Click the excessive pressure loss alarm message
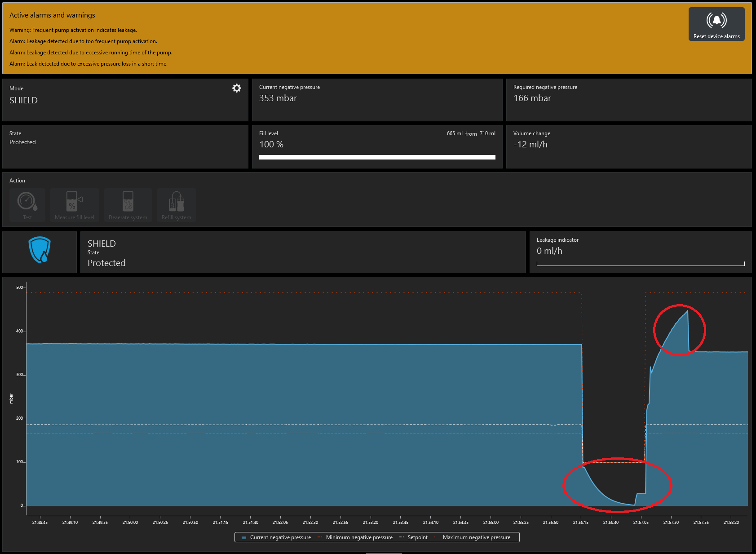 point(88,64)
